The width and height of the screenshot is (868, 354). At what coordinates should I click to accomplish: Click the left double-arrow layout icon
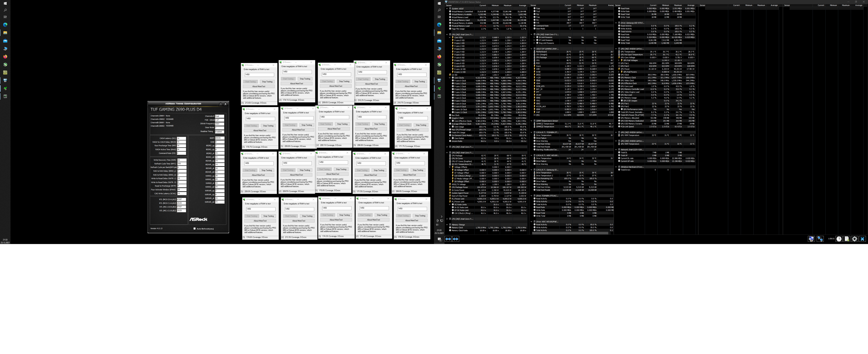click(x=448, y=239)
